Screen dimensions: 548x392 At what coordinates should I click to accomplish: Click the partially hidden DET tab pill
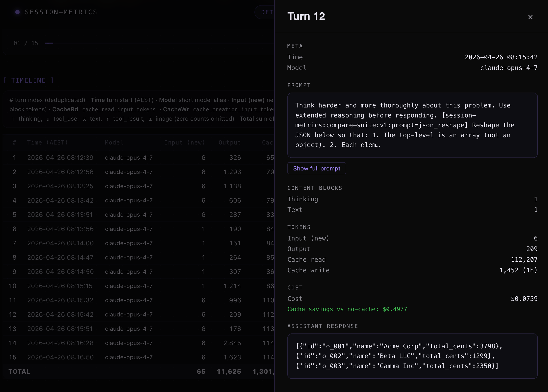tap(265, 12)
